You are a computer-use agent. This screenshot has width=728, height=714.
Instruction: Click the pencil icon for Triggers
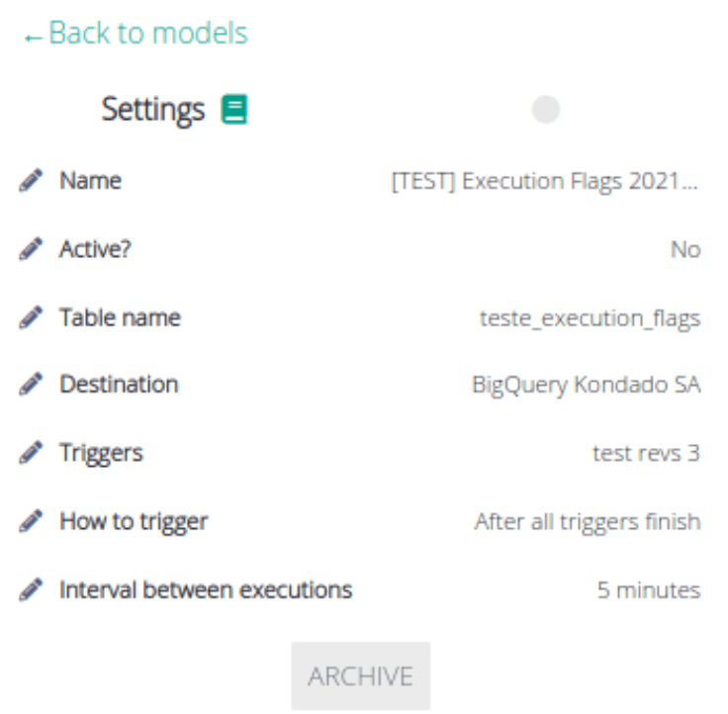tap(31, 454)
